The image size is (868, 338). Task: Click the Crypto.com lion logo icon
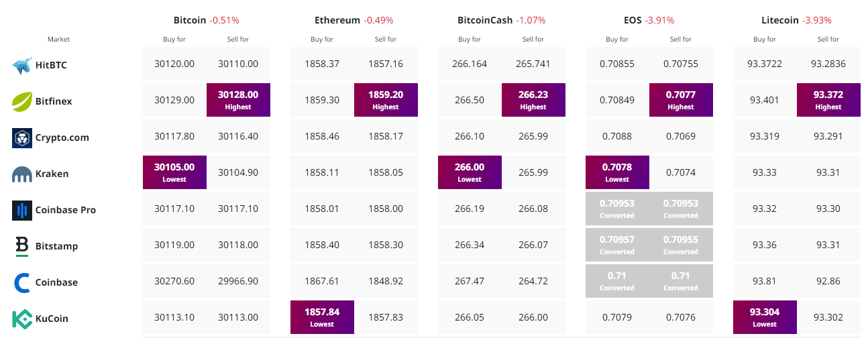[x=22, y=137]
